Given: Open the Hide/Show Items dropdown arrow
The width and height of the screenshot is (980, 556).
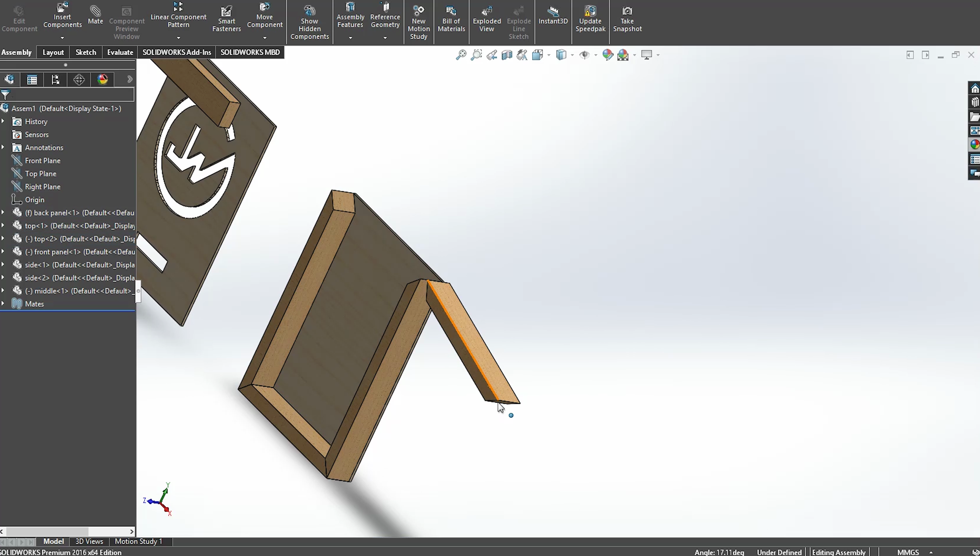Looking at the screenshot, I should coord(596,55).
